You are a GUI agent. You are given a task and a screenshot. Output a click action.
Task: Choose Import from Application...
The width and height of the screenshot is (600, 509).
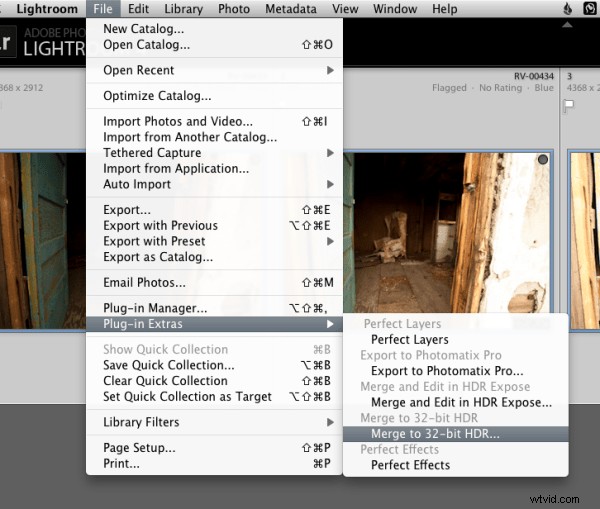(x=214, y=168)
